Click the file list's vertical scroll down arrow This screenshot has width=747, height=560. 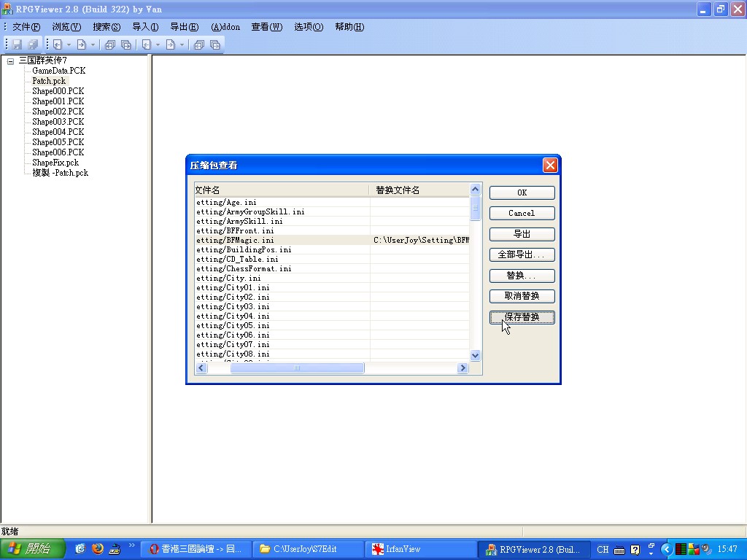tap(476, 356)
